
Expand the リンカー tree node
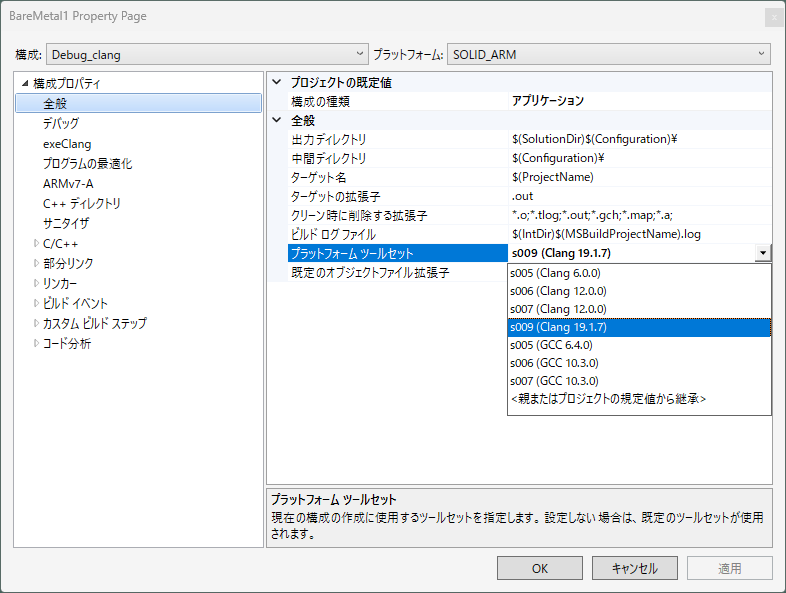point(37,283)
